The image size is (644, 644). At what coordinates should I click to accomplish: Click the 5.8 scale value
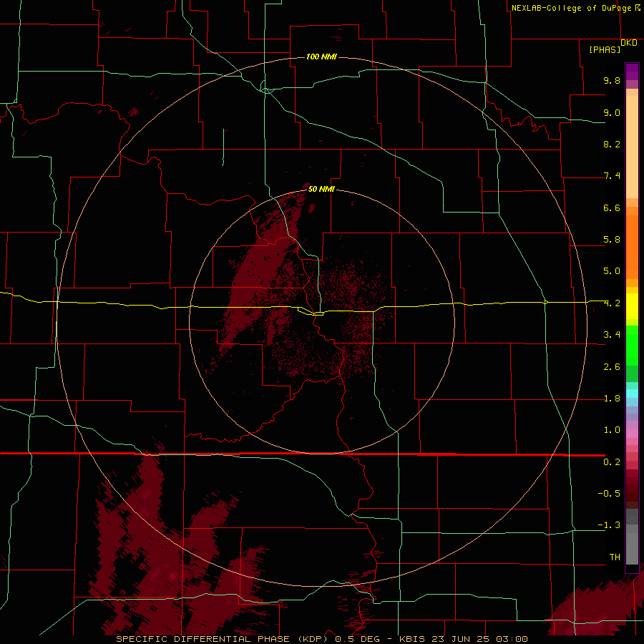pyautogui.click(x=612, y=240)
